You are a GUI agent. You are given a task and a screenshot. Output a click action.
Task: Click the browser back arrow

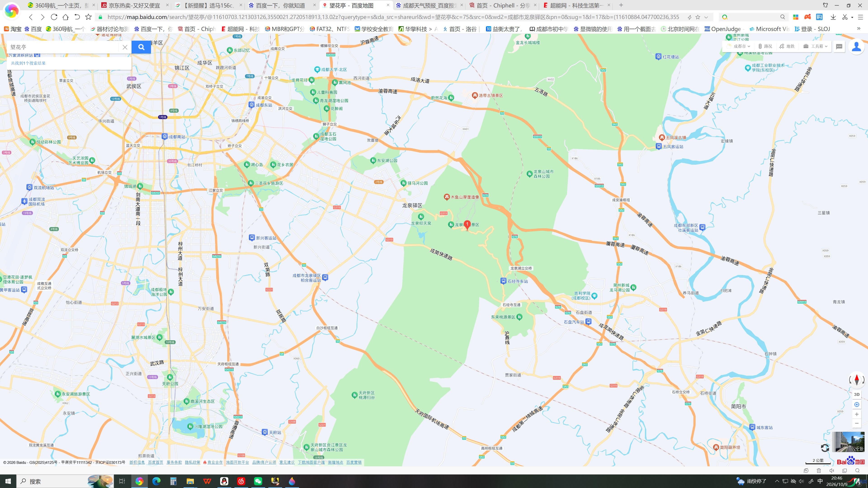31,17
